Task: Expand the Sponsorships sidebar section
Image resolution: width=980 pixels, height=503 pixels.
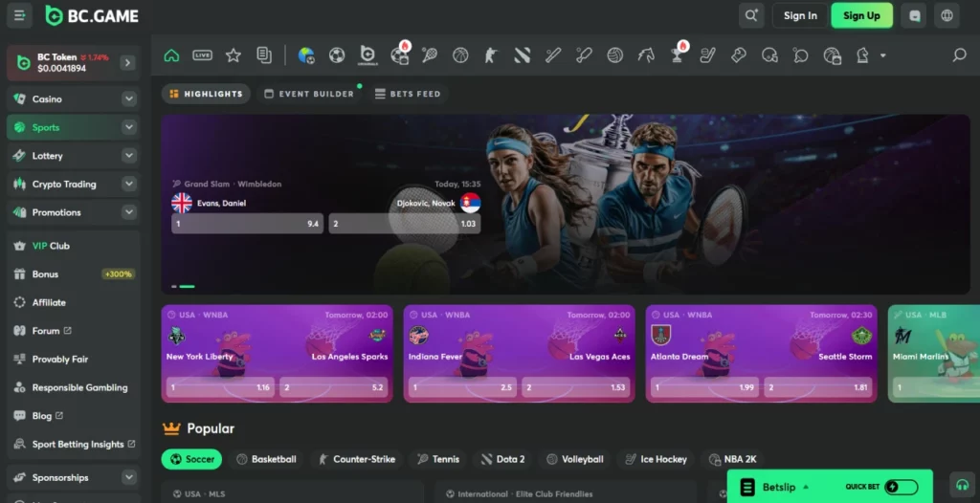Action: (129, 477)
